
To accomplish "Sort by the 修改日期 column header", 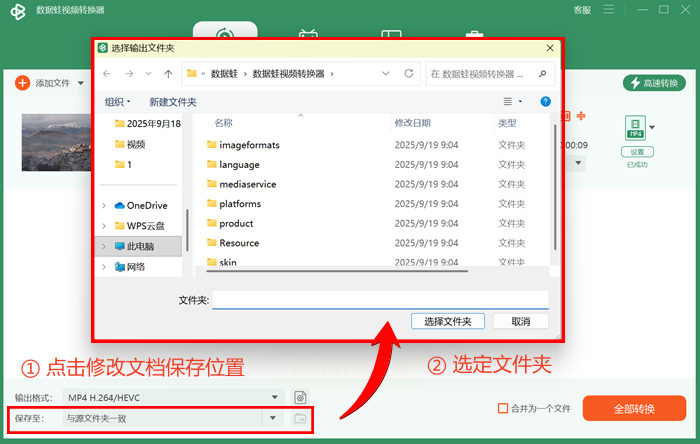I will [412, 123].
